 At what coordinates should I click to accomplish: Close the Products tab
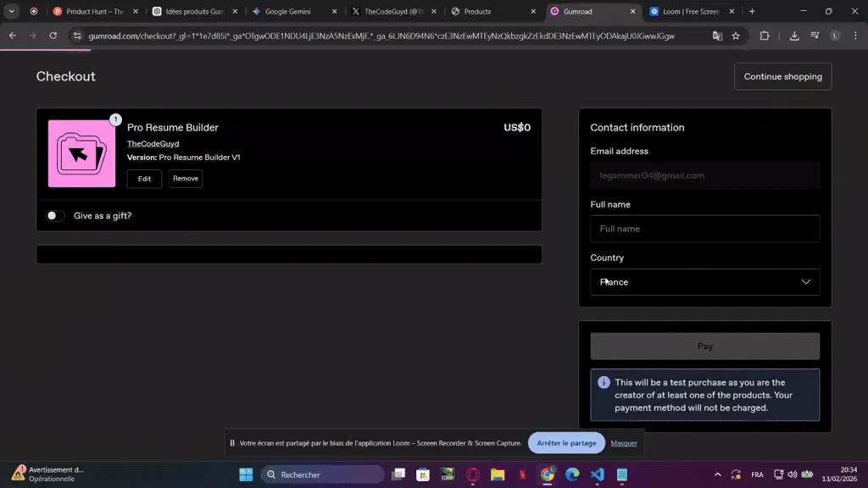(x=533, y=11)
